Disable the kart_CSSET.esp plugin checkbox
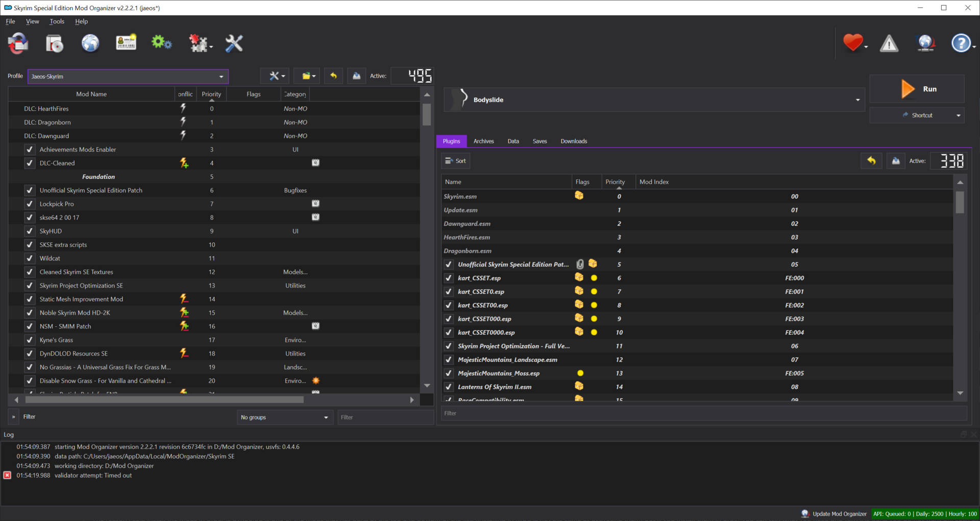This screenshot has height=521, width=980. click(449, 278)
